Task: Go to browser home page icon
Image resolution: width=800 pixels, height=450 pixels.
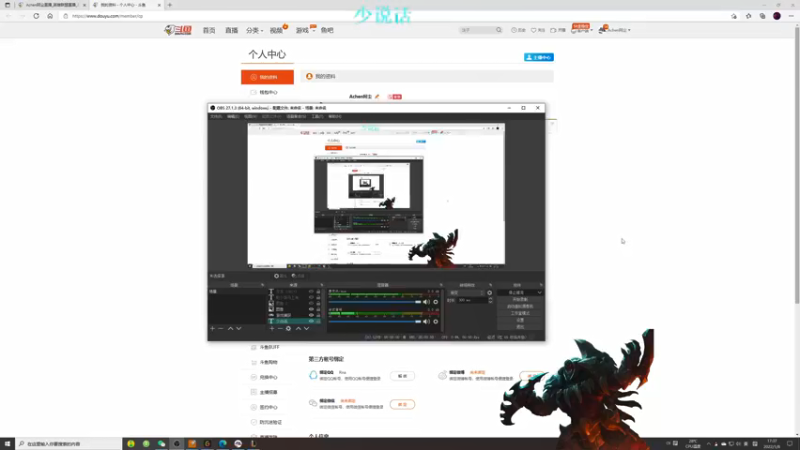Action: [x=50, y=16]
